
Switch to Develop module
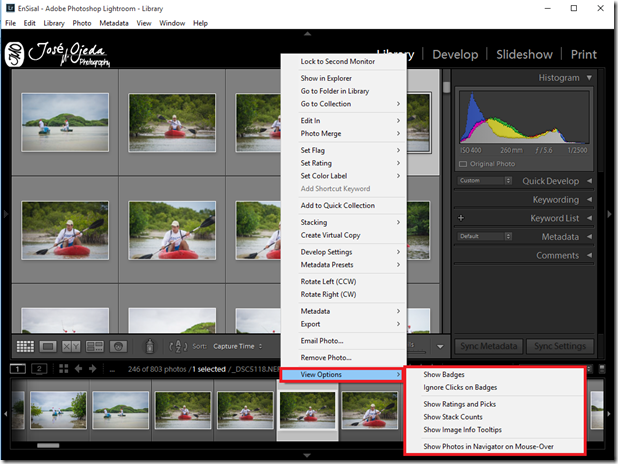[x=455, y=54]
